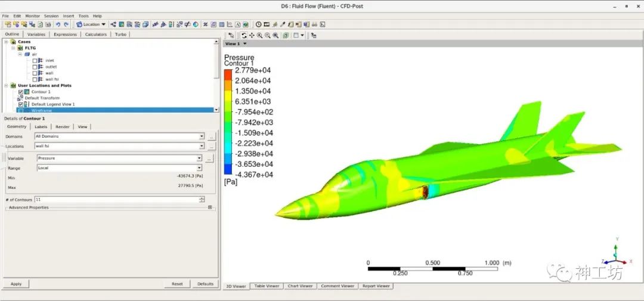Collapse User Locations and Plots node
The height and width of the screenshot is (301, 644).
(x=7, y=85)
